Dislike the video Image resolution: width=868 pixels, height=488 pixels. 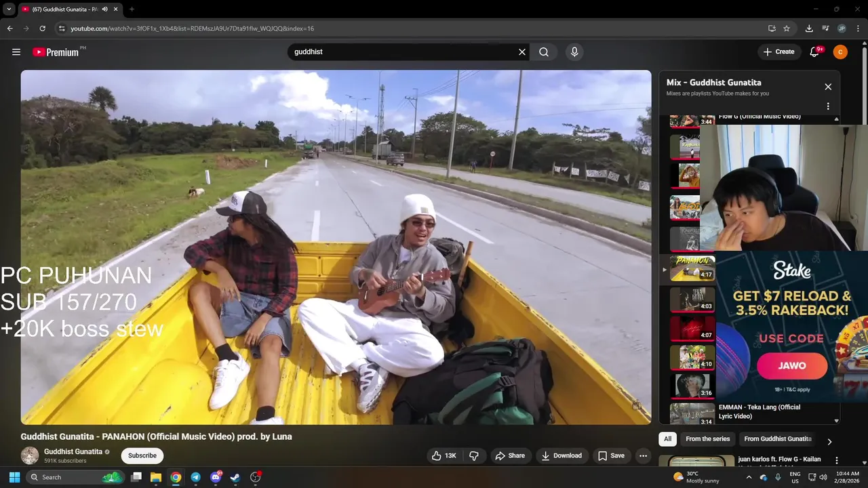coord(474,456)
